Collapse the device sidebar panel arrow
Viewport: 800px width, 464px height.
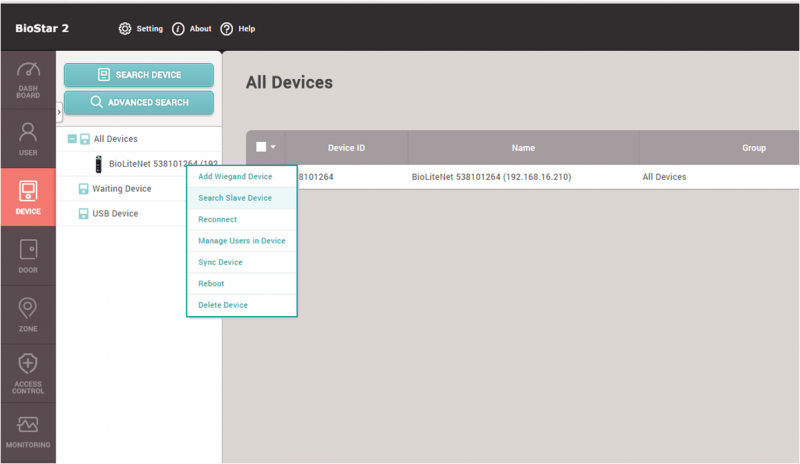(x=59, y=111)
